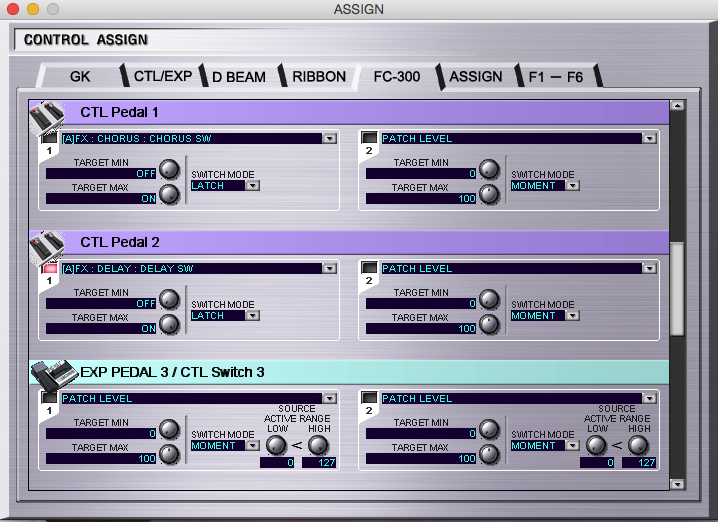Open the CHORUS SW target dropdown for CTL Pedal 1
This screenshot has height=522, width=718.
pyautogui.click(x=329, y=139)
